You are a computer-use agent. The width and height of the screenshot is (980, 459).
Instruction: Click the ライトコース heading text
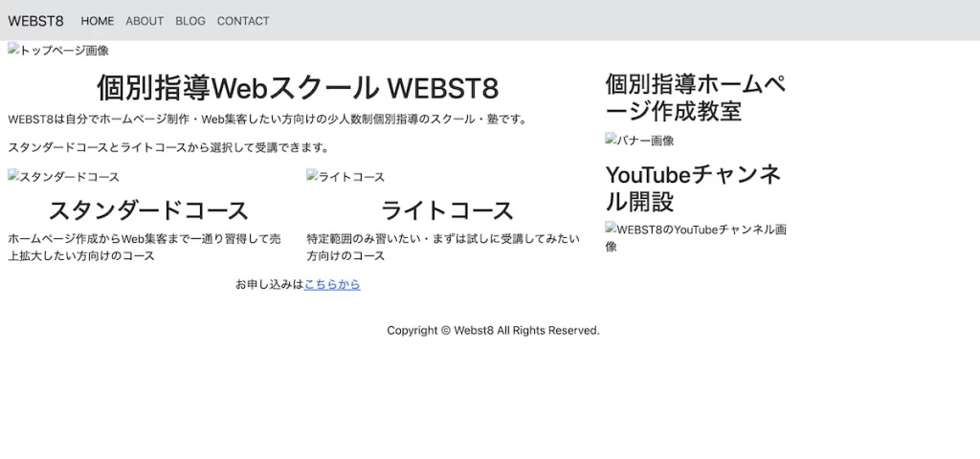(447, 210)
